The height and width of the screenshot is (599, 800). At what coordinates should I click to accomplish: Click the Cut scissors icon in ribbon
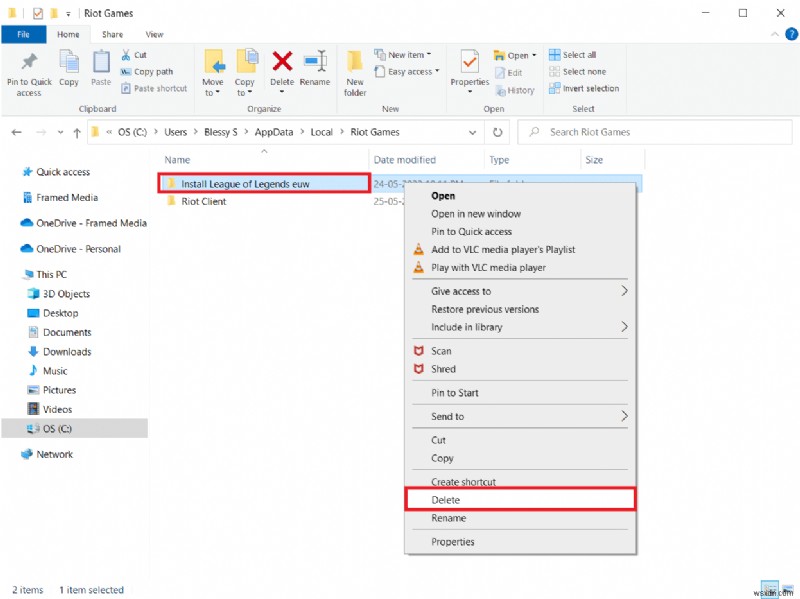[126, 55]
